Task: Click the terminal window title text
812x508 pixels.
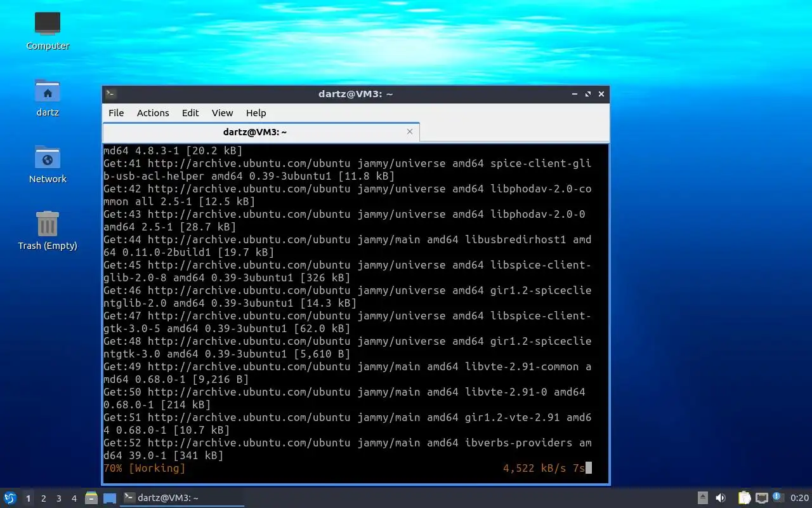Action: [355, 94]
